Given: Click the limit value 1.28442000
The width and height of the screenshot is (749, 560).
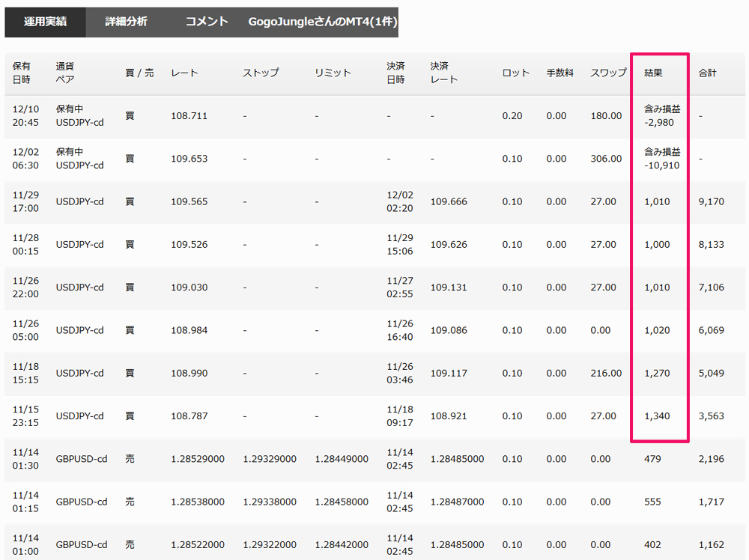Looking at the screenshot, I should 342,545.
